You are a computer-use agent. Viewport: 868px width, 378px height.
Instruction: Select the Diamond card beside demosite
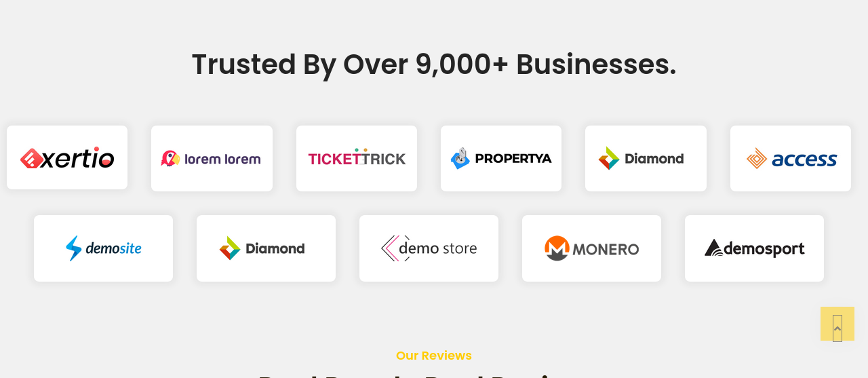pyautogui.click(x=266, y=248)
